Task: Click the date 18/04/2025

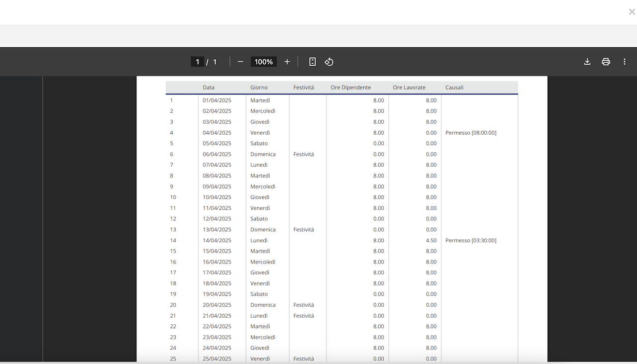Action: click(x=217, y=283)
